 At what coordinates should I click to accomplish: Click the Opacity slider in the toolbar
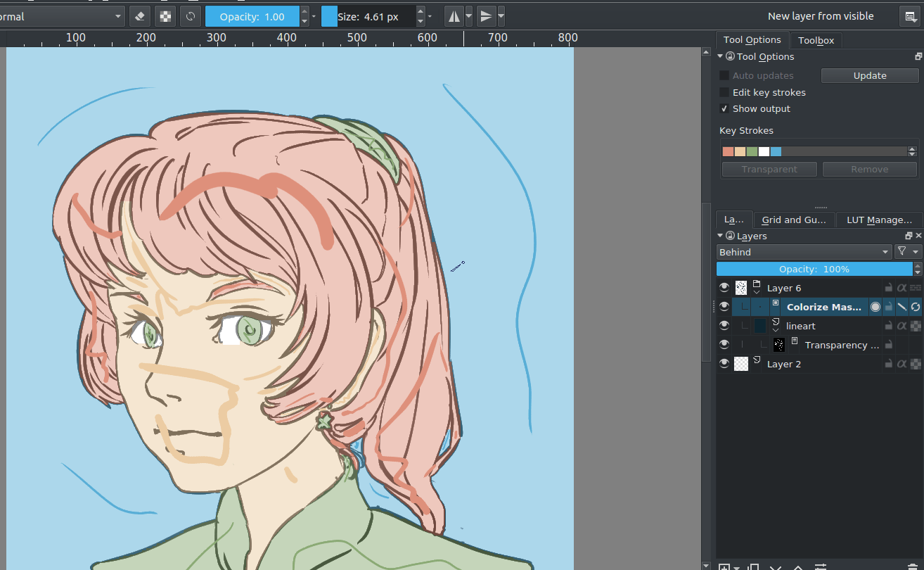(253, 15)
